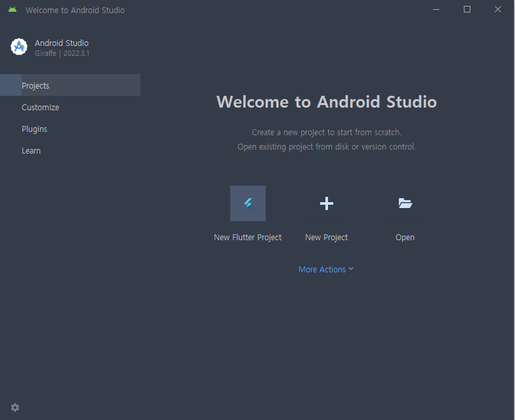Click the Android title bar icon
The image size is (515, 420).
[12, 10]
